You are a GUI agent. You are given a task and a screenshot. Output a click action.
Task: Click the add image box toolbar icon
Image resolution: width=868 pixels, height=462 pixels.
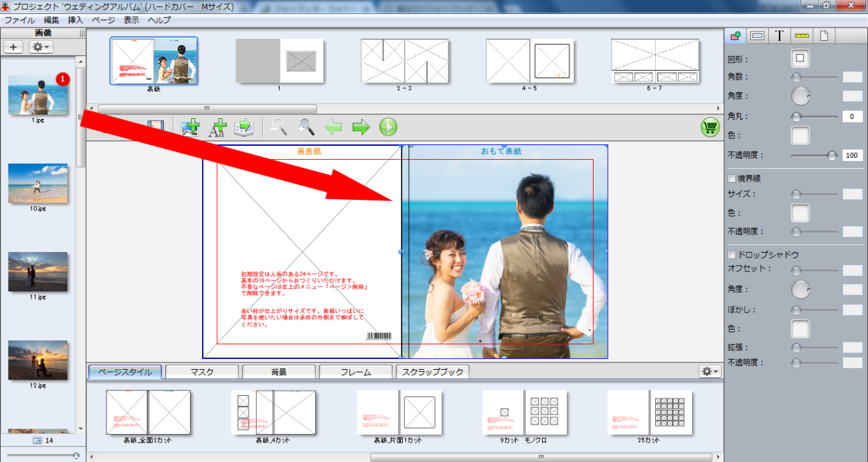coord(191,127)
